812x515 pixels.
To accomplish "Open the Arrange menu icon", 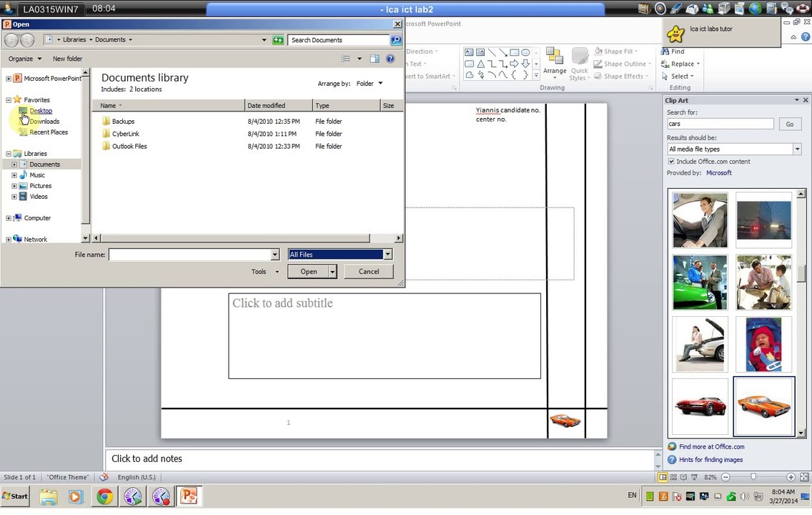I will coord(555,56).
